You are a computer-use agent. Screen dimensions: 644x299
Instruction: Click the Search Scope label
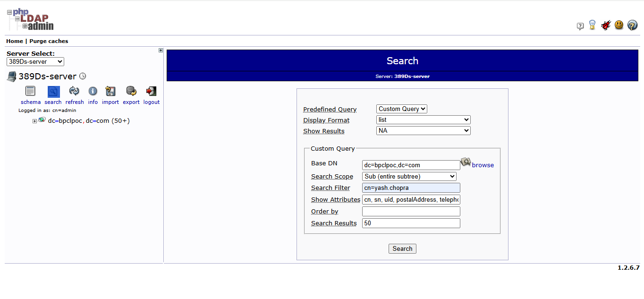point(332,177)
